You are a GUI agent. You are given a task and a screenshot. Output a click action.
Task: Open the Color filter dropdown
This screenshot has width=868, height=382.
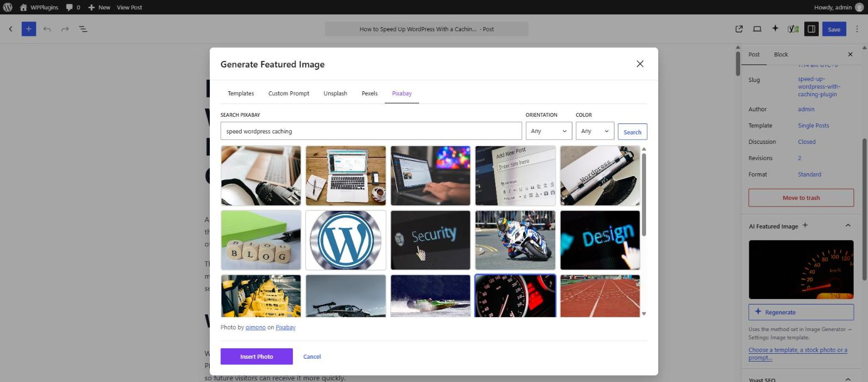pos(595,131)
